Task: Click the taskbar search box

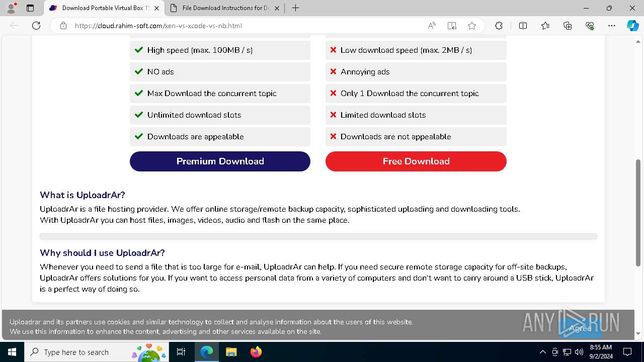Action: click(97, 352)
